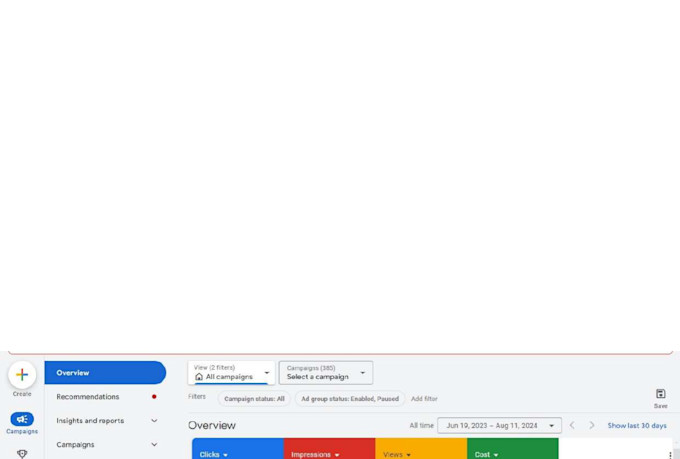Open the Clicks metric dropdown

tap(213, 454)
